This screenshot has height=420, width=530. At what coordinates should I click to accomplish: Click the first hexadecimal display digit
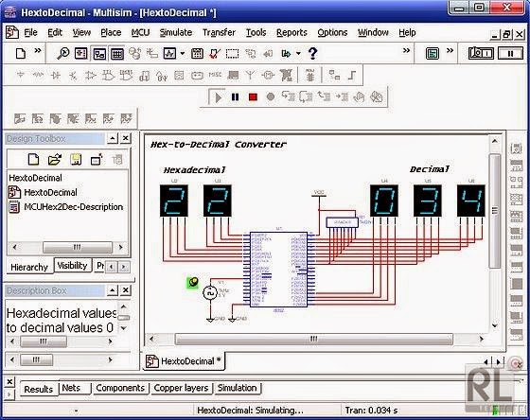point(174,201)
